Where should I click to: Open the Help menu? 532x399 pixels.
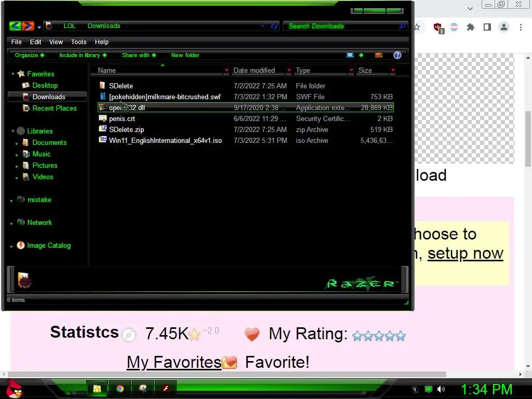pos(101,42)
